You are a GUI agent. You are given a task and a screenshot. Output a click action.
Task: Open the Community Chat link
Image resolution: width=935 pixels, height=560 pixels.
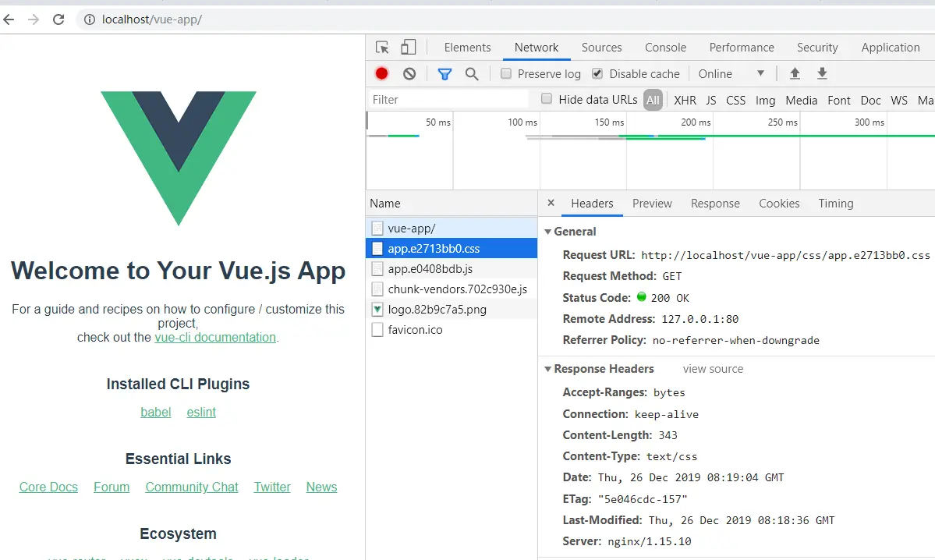pyautogui.click(x=192, y=487)
